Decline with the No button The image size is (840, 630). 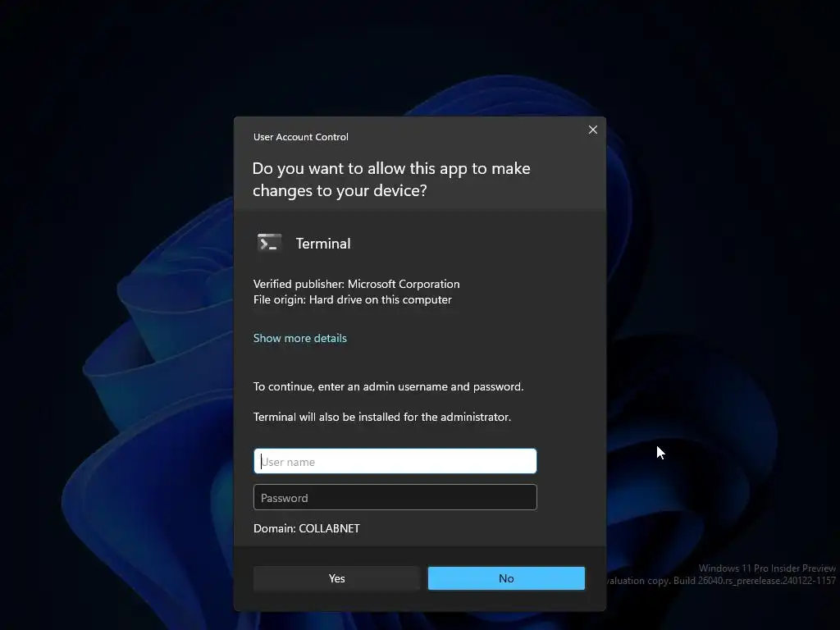pyautogui.click(x=506, y=578)
